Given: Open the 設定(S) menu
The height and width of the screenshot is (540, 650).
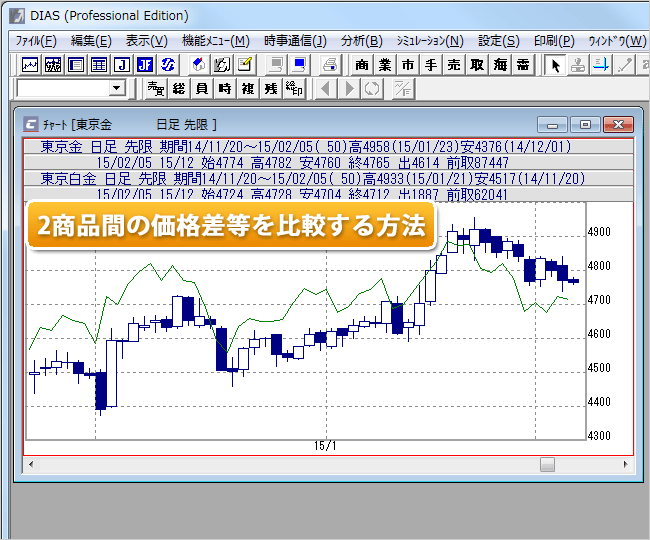Looking at the screenshot, I should [x=498, y=41].
